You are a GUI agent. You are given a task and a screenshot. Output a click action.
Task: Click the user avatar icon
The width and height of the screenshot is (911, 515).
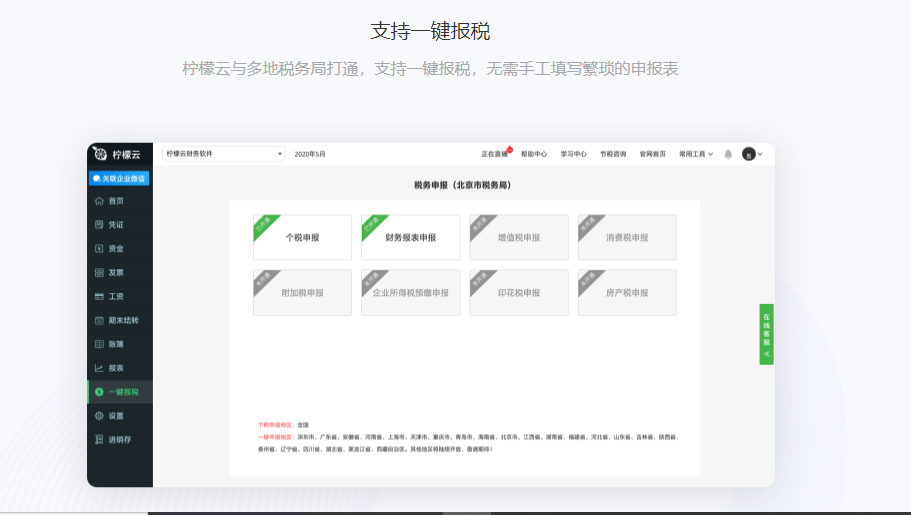(x=748, y=154)
